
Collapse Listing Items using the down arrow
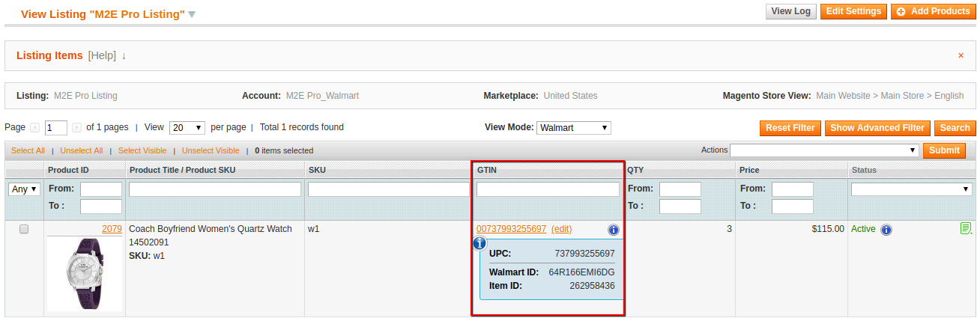(124, 56)
